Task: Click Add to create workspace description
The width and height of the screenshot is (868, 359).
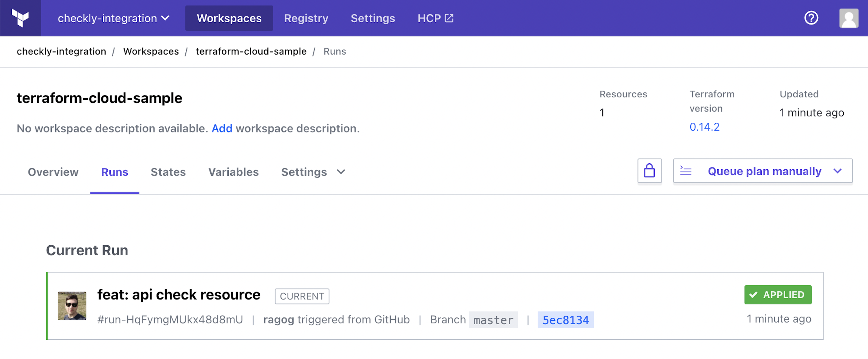Action: click(222, 128)
